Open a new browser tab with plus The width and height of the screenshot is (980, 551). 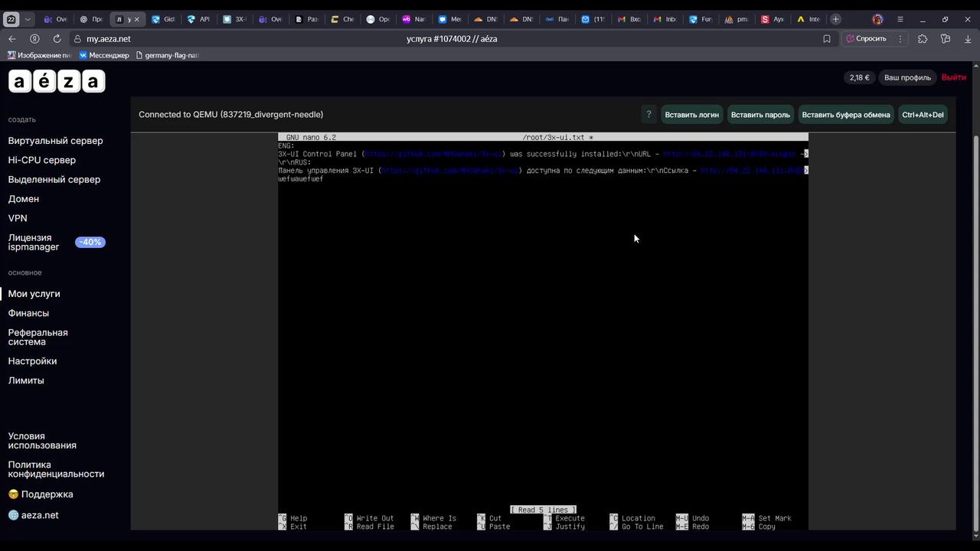835,19
